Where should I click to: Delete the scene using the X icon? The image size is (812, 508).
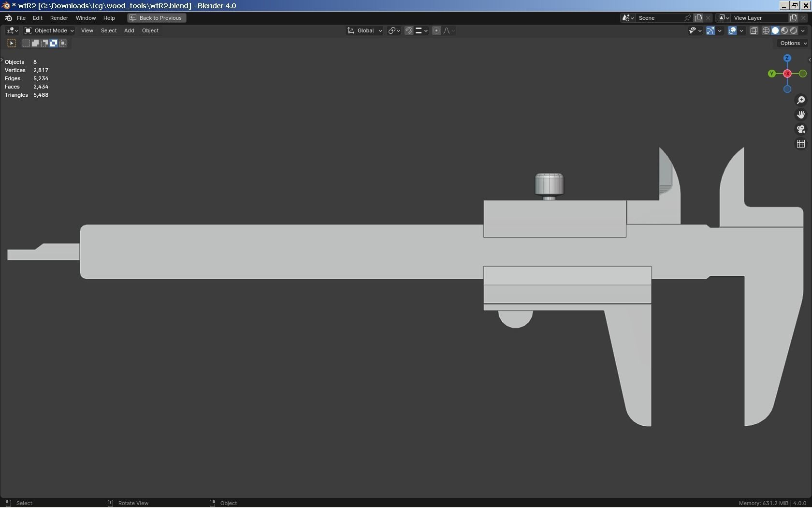pos(709,18)
